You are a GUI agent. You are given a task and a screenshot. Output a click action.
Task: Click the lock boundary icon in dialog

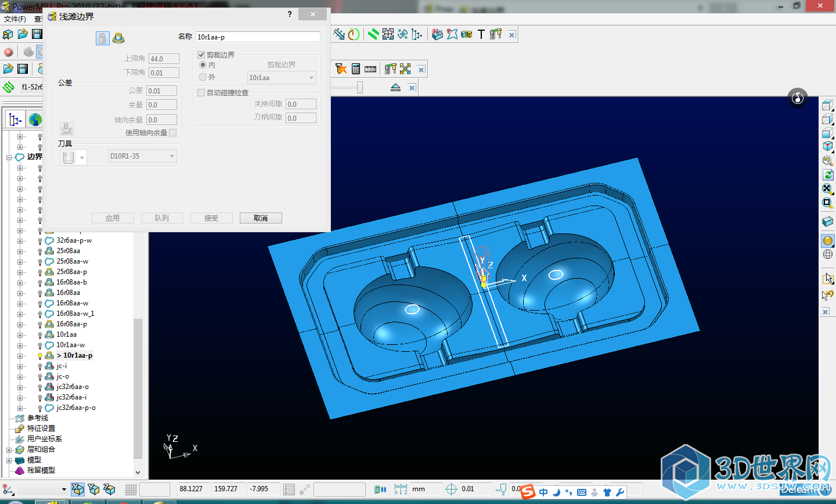[x=102, y=38]
